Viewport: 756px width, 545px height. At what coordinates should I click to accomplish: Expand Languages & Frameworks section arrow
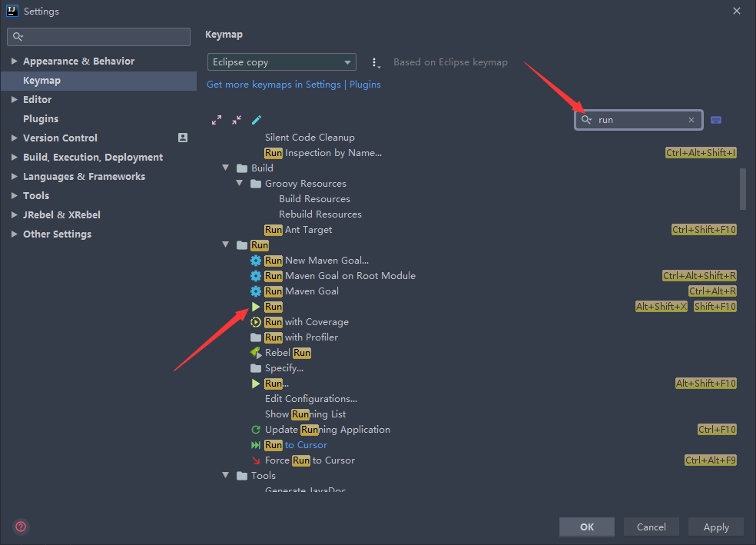(x=14, y=177)
